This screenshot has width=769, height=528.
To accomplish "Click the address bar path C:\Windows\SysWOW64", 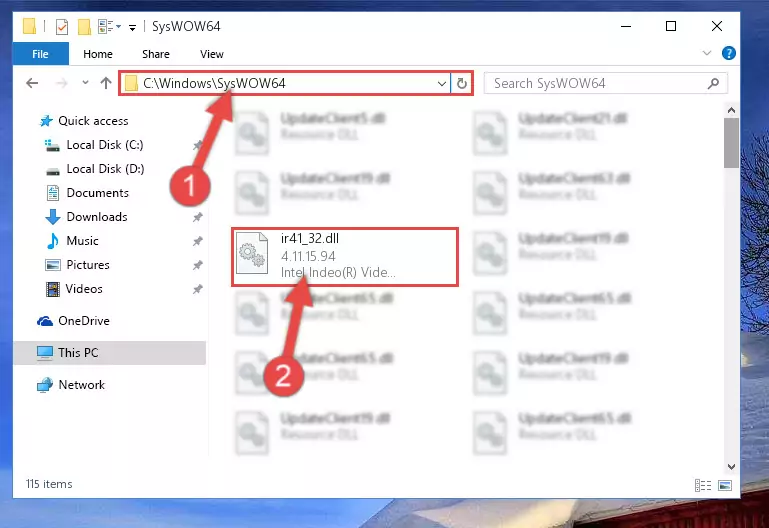I will [214, 83].
